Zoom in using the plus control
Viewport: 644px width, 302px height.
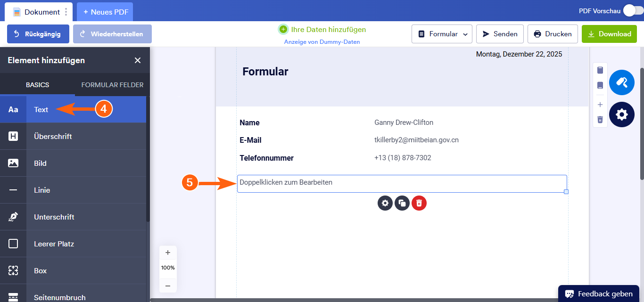point(168,253)
